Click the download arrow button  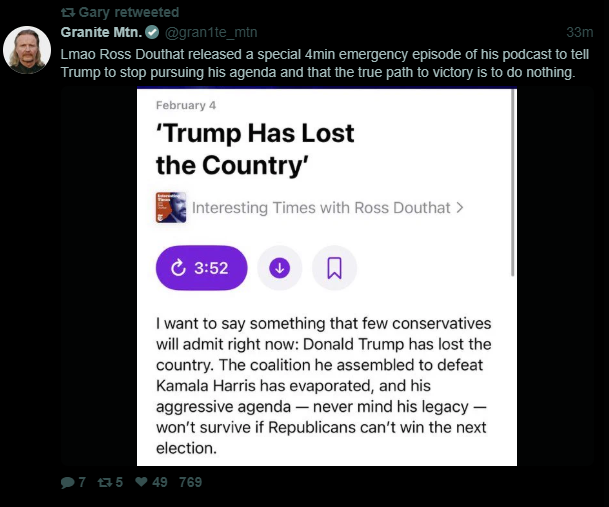click(x=280, y=267)
